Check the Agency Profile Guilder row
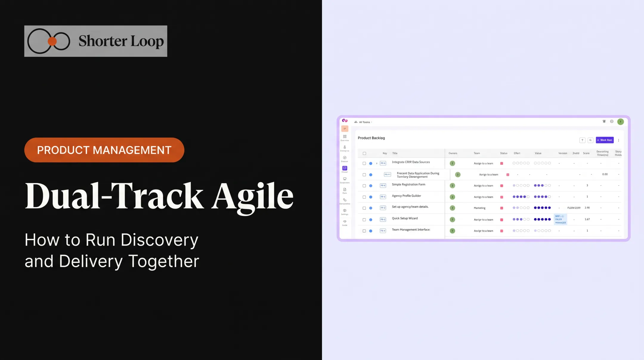 tap(364, 197)
